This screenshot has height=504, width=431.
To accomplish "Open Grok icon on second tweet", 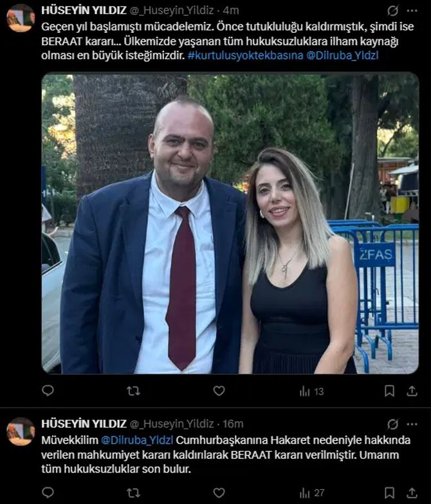I will 392,424.
